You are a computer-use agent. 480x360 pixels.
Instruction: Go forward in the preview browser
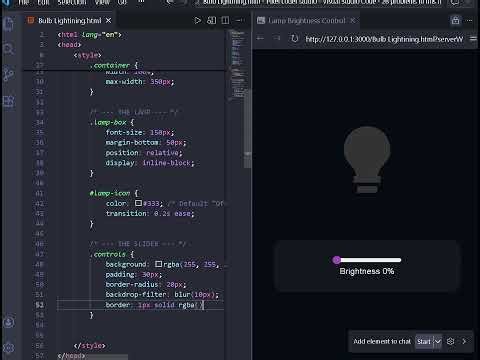pyautogui.click(x=277, y=38)
